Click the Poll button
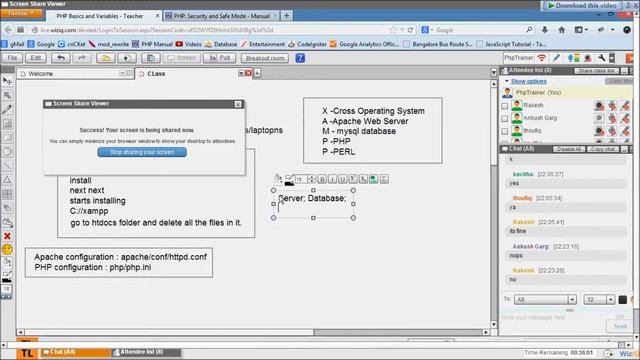640x360 pixels. pos(220,58)
